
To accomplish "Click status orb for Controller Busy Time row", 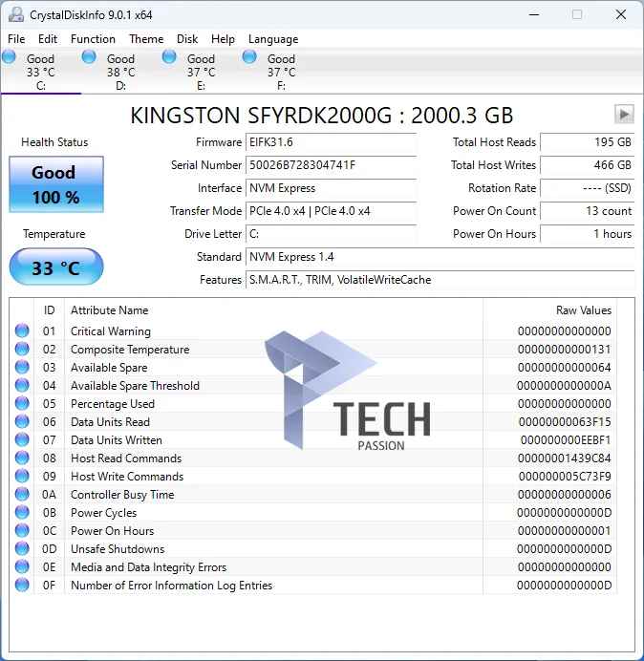I will (x=22, y=494).
